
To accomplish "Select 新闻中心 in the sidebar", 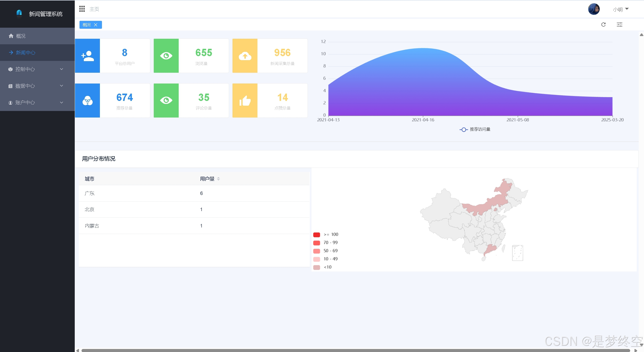I will point(25,53).
